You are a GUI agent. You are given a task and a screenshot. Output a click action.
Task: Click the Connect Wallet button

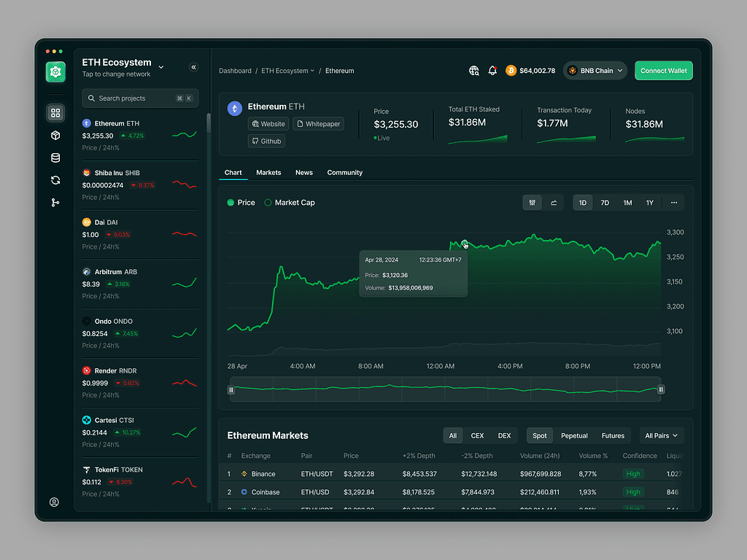click(x=663, y=71)
